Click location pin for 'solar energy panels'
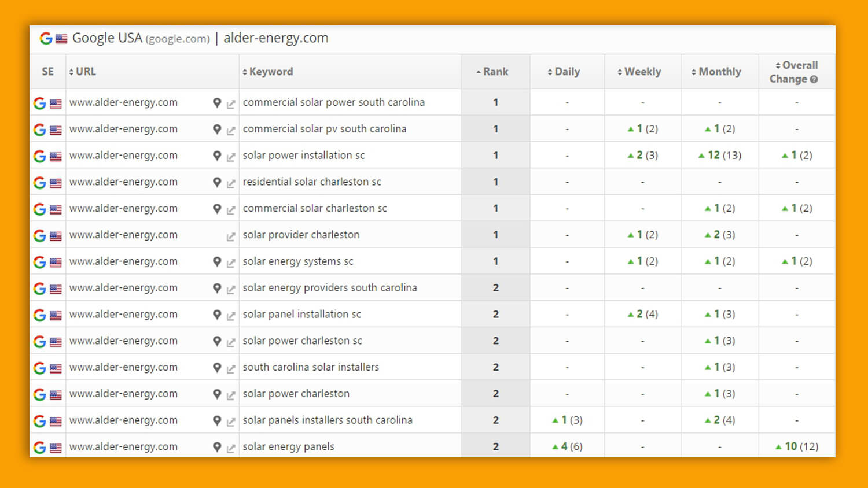868x488 pixels. [217, 448]
